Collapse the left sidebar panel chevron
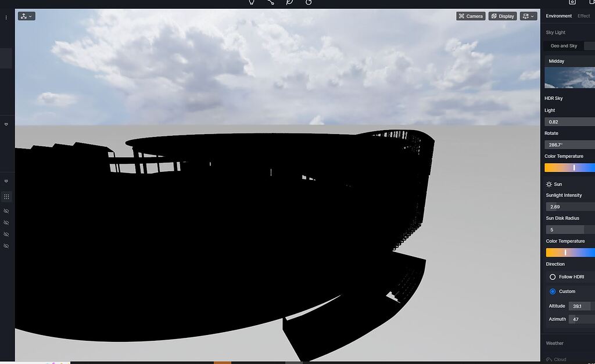The image size is (595, 364). (x=6, y=124)
